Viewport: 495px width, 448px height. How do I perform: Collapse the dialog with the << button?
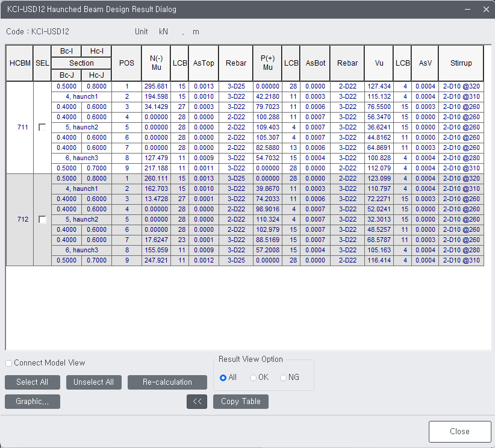tap(197, 402)
